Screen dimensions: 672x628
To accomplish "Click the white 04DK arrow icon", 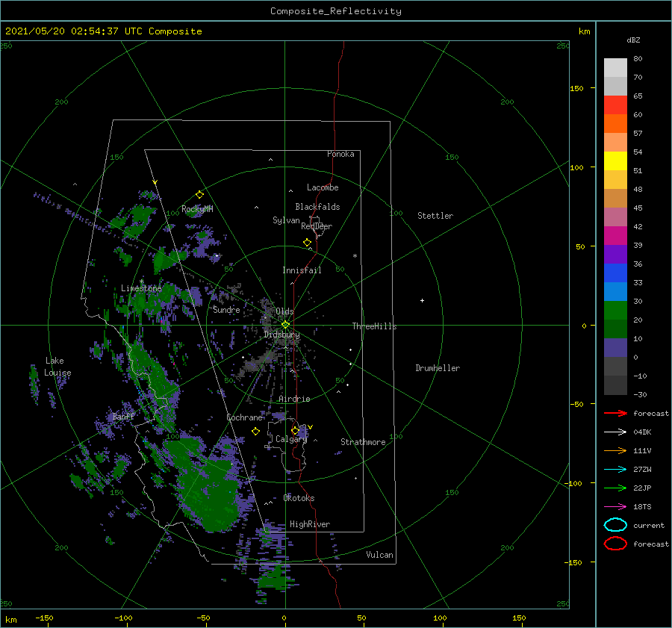I will click(x=615, y=432).
